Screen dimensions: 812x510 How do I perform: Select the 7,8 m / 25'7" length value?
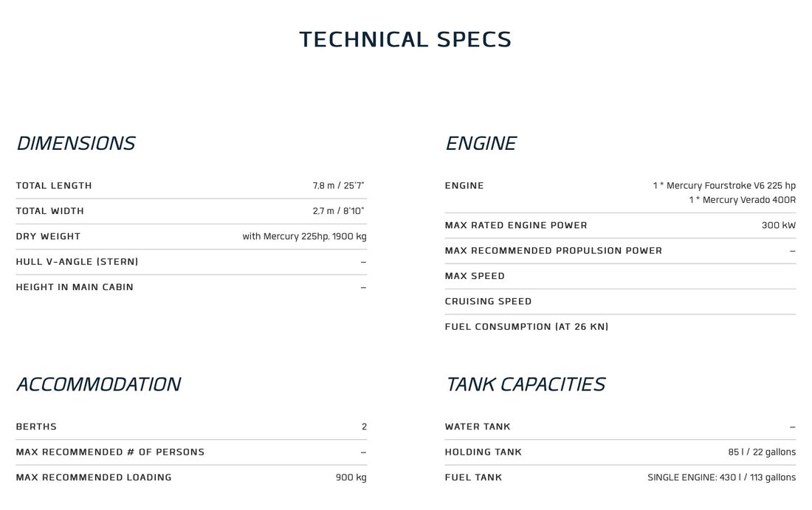tap(339, 185)
